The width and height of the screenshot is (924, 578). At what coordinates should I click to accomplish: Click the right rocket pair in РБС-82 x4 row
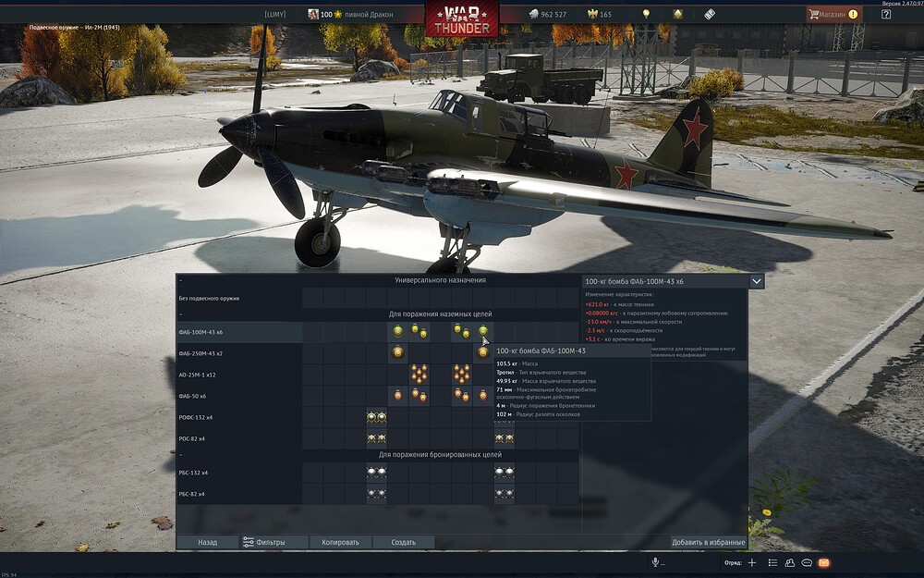[x=505, y=493]
